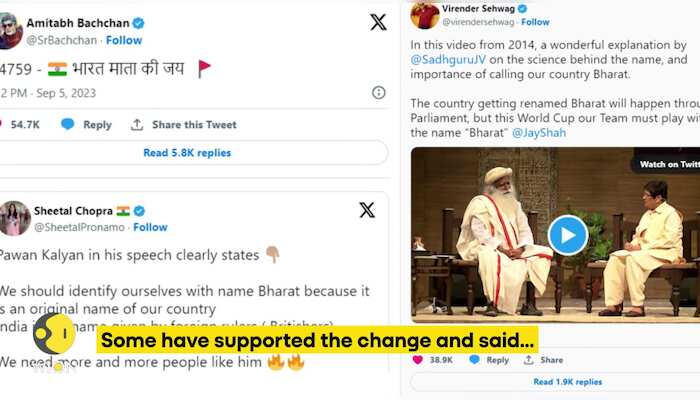Image resolution: width=700 pixels, height=400 pixels.
Task: Hit the Reply icon under Sehwag's tweet
Action: 475,360
